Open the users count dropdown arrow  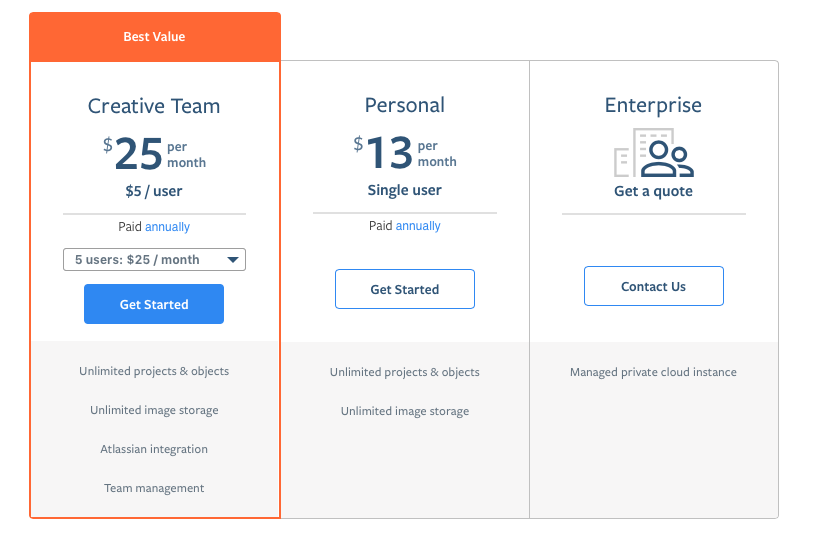pyautogui.click(x=232, y=260)
